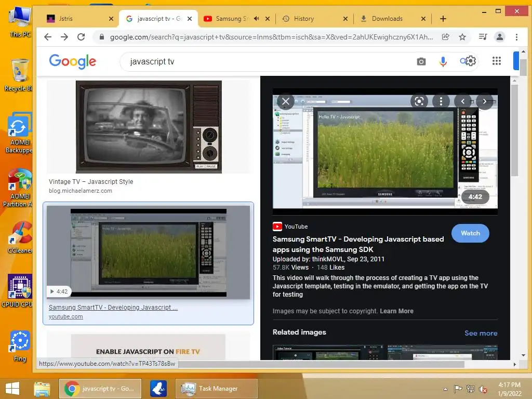Open Action Center flag tray icon
This screenshot has width=532, height=399.
tap(458, 389)
